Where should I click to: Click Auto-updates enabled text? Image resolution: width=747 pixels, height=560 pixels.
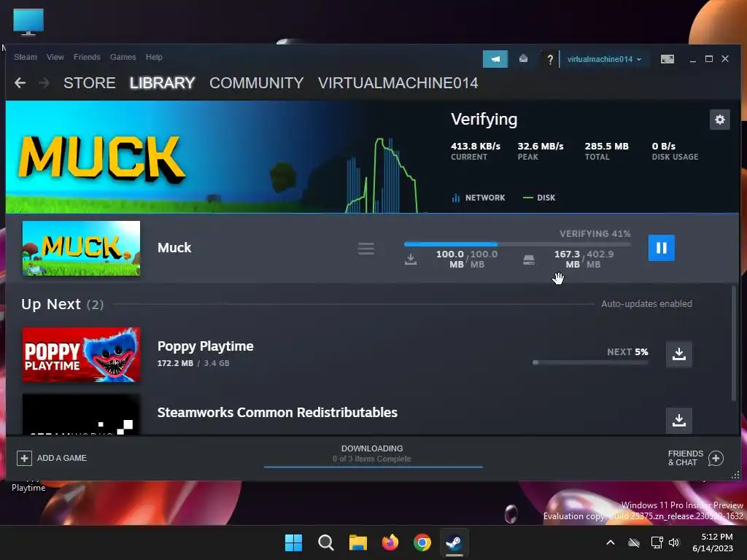tap(646, 304)
